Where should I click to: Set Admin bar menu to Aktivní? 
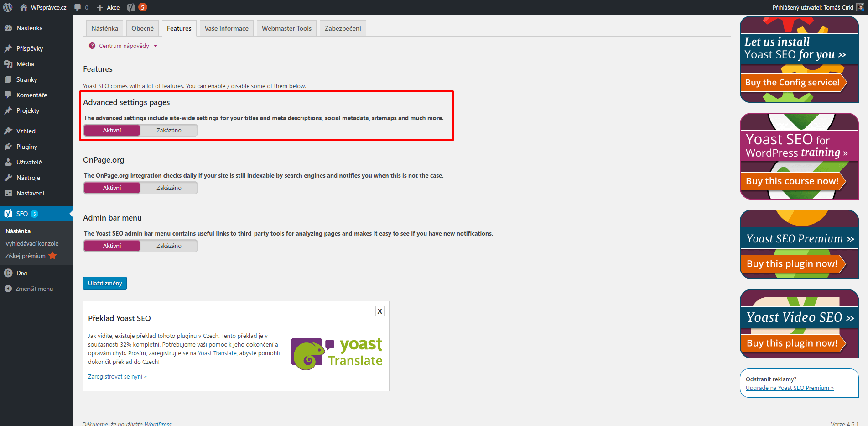coord(112,246)
